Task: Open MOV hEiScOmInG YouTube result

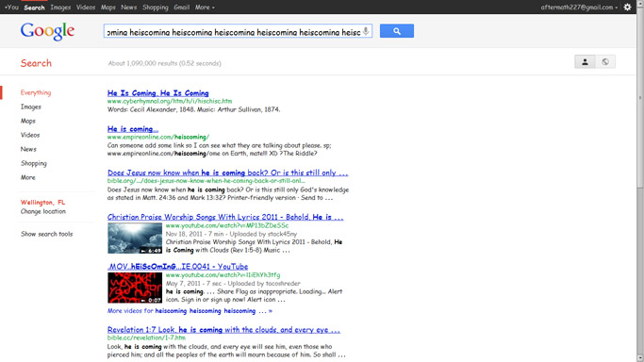Action: click(x=178, y=267)
